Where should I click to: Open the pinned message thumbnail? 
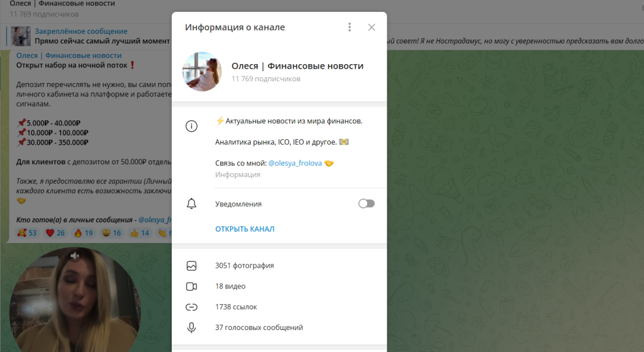click(x=21, y=36)
